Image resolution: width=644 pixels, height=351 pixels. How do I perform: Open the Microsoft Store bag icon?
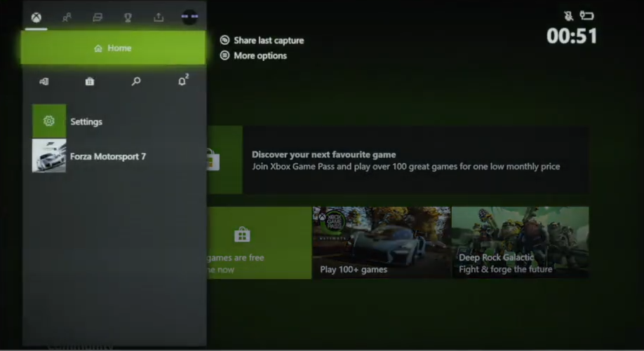[90, 81]
